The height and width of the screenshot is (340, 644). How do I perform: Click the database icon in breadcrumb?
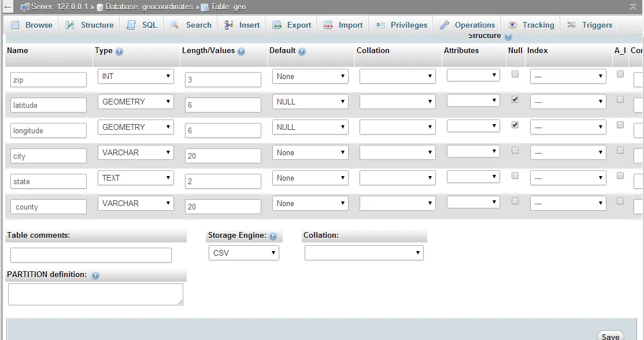100,8
